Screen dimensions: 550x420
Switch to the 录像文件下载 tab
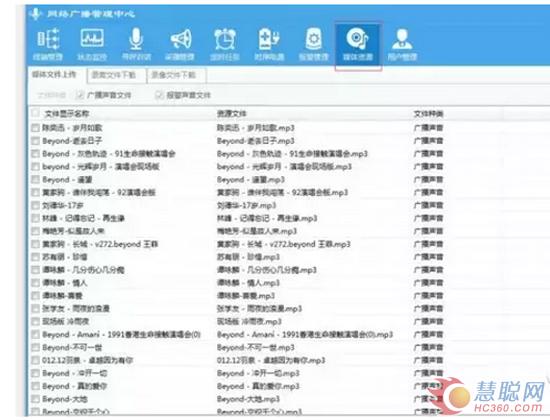pos(173,75)
